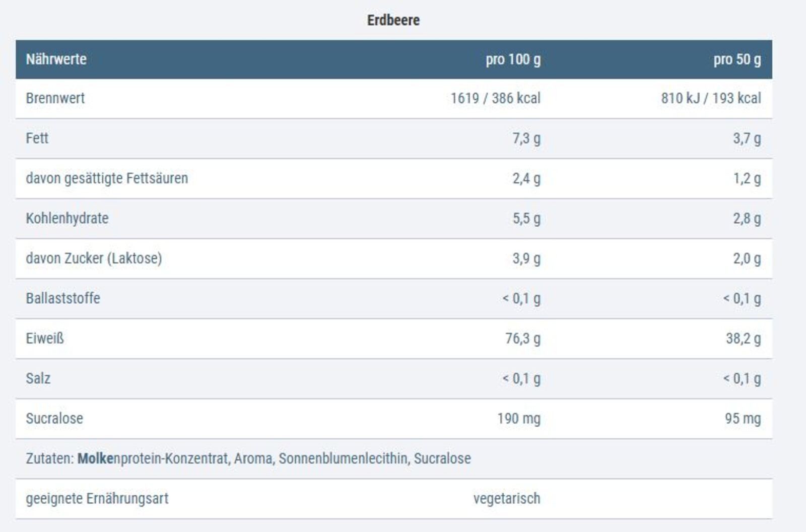
Task: Click davon Zucker (Laktose) label
Action: coord(94,258)
